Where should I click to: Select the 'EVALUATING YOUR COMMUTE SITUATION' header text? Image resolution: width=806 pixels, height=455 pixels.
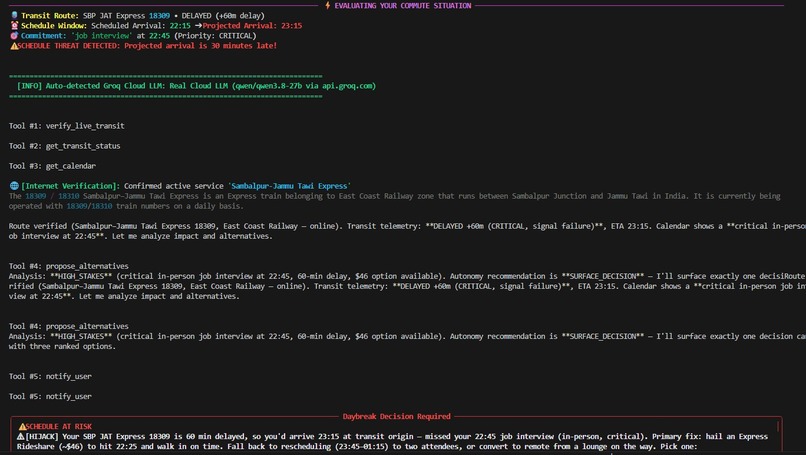coord(402,6)
